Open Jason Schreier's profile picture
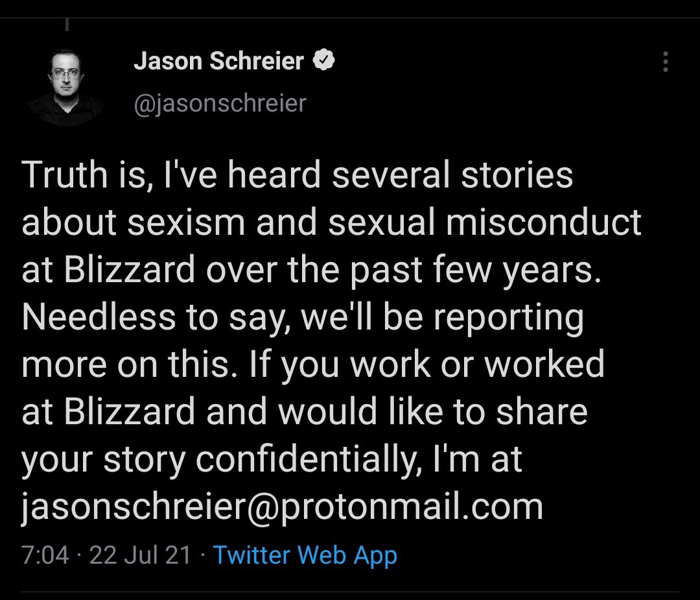This screenshot has height=600, width=700. coord(65,88)
